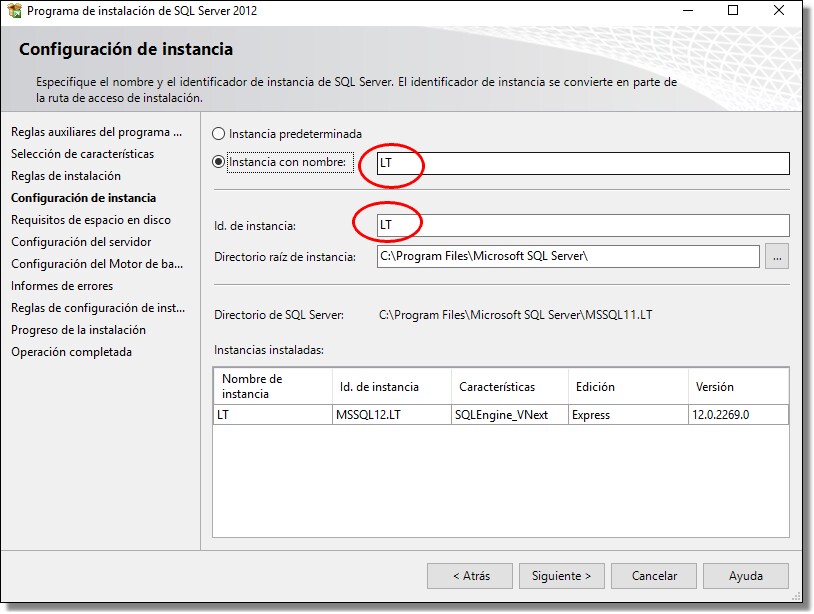Maximize the SQL Server setup window
Screen dimensions: 814x614
coord(733,10)
